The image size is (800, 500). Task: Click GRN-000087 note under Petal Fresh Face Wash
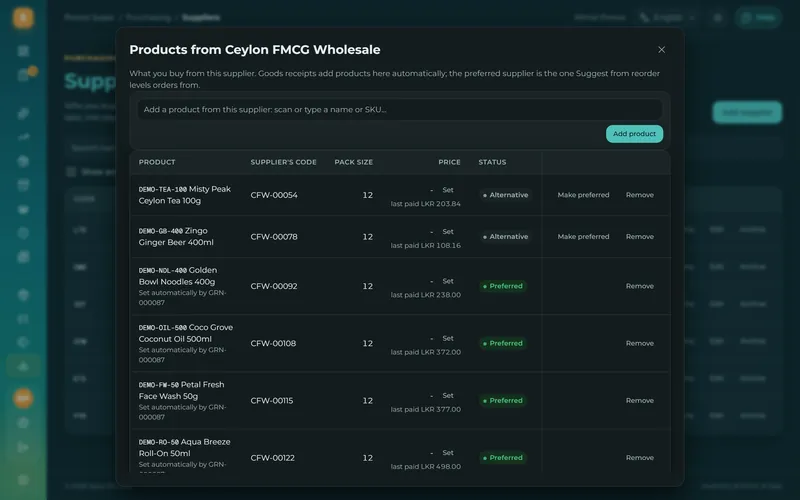click(182, 412)
